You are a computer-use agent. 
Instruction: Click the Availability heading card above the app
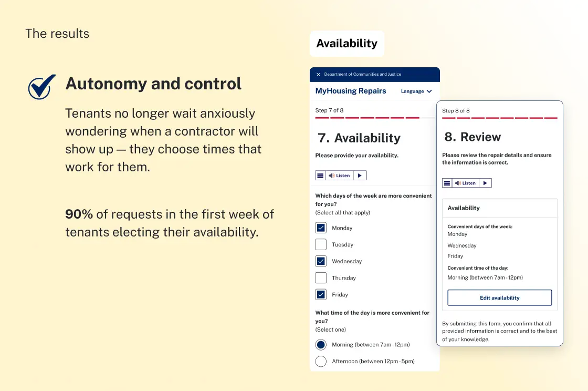346,44
